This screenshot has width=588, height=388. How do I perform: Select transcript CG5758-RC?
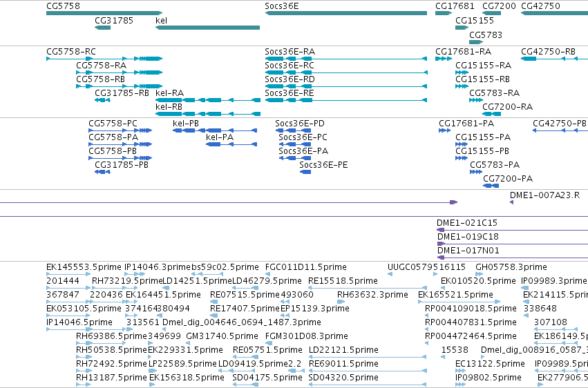pos(71,52)
